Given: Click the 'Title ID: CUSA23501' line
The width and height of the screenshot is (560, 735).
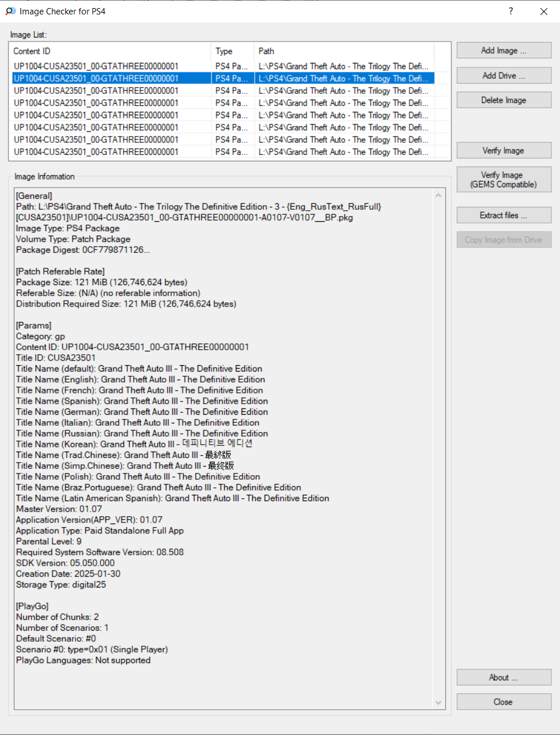Looking at the screenshot, I should (56, 358).
